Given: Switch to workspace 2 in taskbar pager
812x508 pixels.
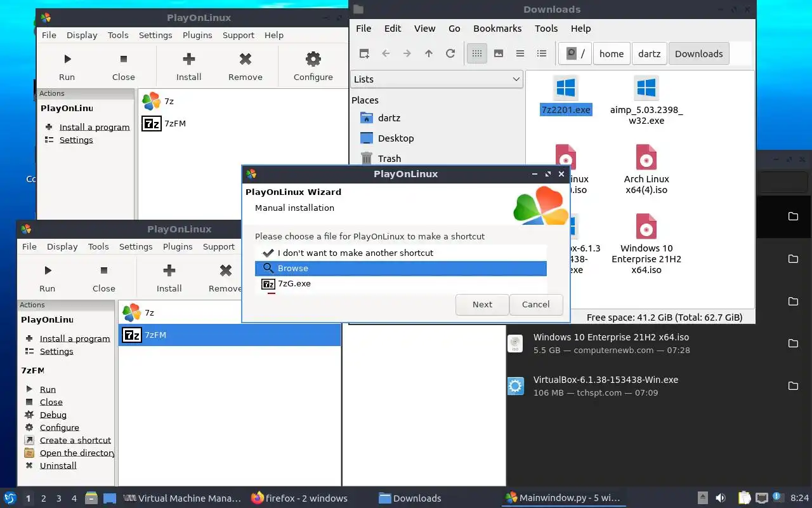Looking at the screenshot, I should coord(44,498).
